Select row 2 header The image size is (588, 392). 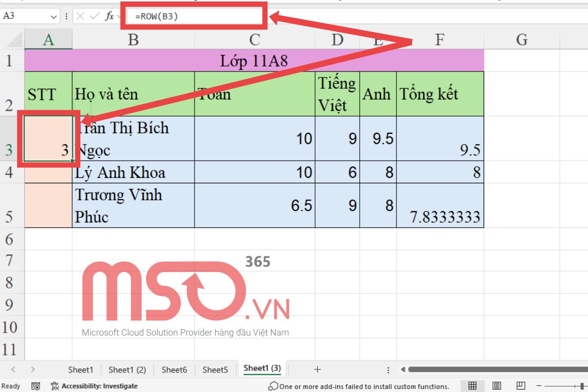(12, 94)
